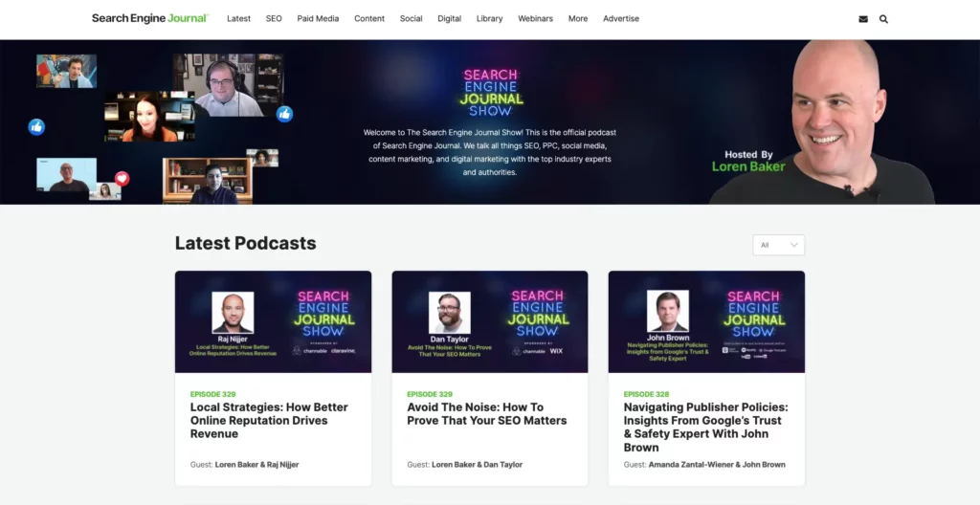Open the Paid Media menu item
This screenshot has width=980, height=505.
tap(318, 19)
